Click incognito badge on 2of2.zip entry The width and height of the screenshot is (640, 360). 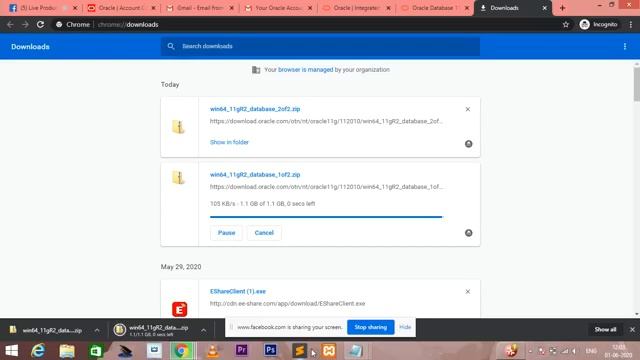[469, 144]
